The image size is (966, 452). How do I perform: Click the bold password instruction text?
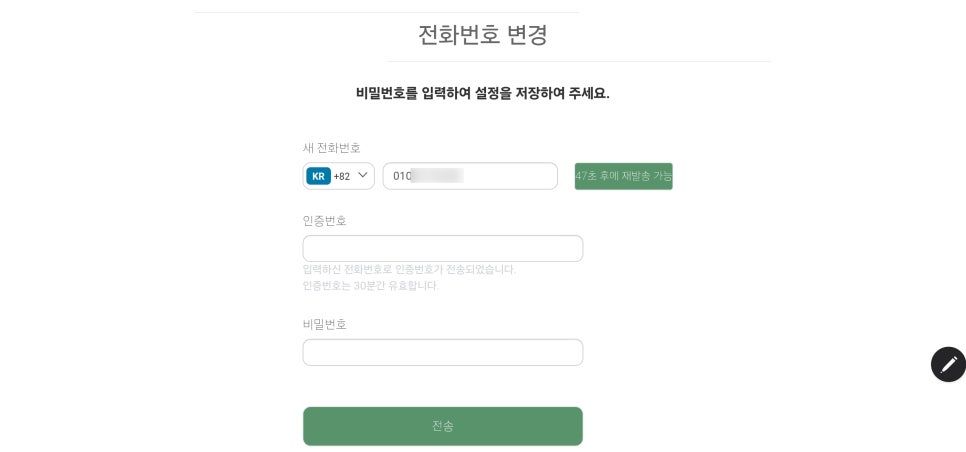tap(483, 93)
